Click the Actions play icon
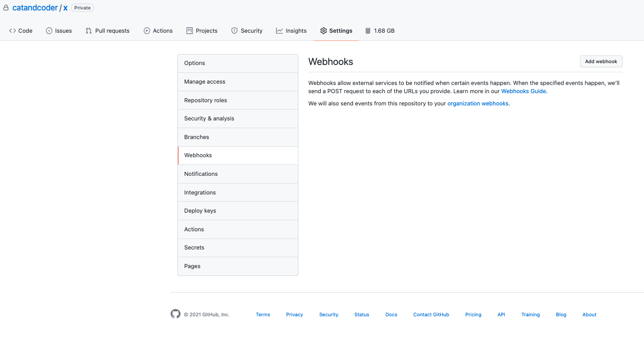 point(147,31)
